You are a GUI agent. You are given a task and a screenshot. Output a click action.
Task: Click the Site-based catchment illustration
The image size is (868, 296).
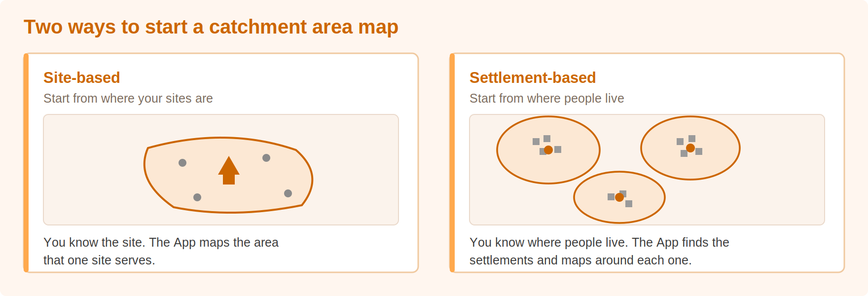[221, 170]
